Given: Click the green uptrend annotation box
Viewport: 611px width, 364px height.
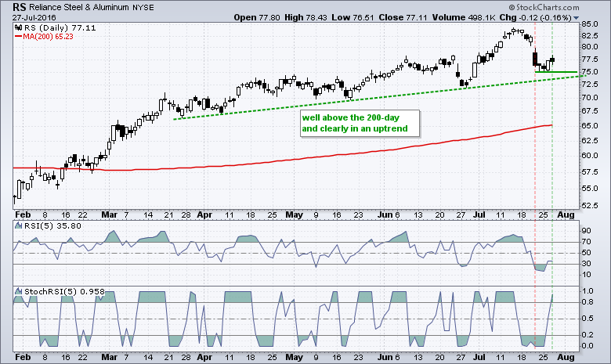Looking at the screenshot, I should tap(360, 124).
